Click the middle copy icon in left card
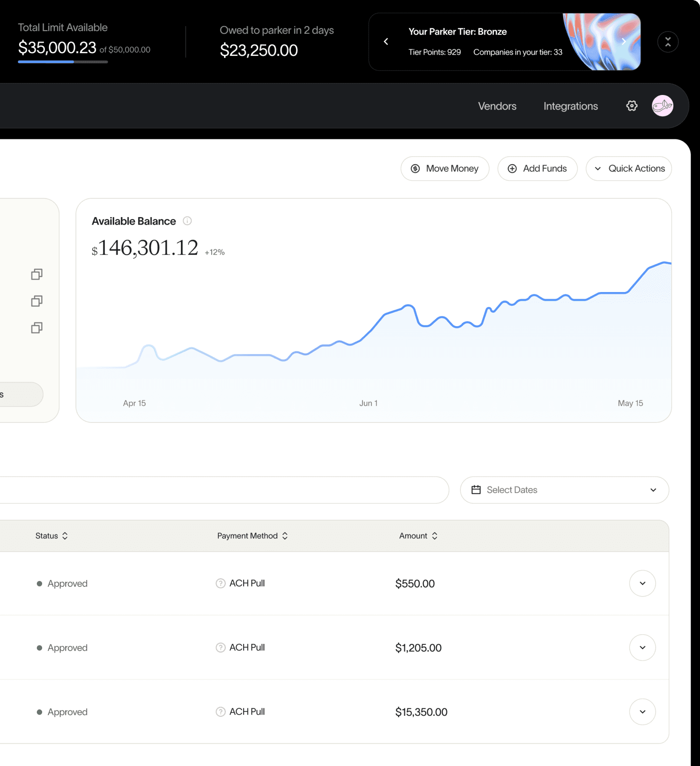 tap(37, 301)
